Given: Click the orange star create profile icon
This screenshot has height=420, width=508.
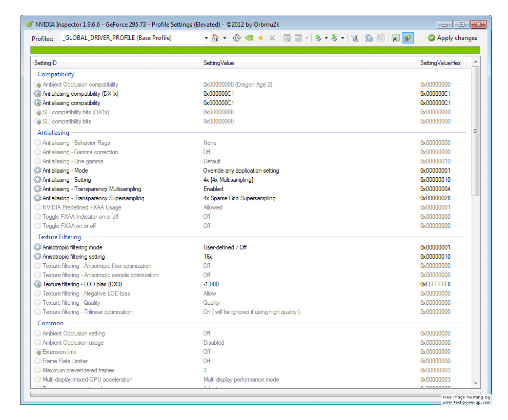Looking at the screenshot, I should 260,38.
